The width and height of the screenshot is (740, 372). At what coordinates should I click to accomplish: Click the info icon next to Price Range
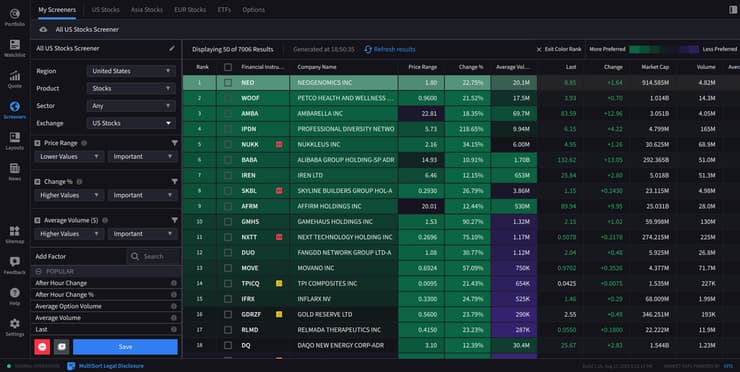click(x=84, y=143)
